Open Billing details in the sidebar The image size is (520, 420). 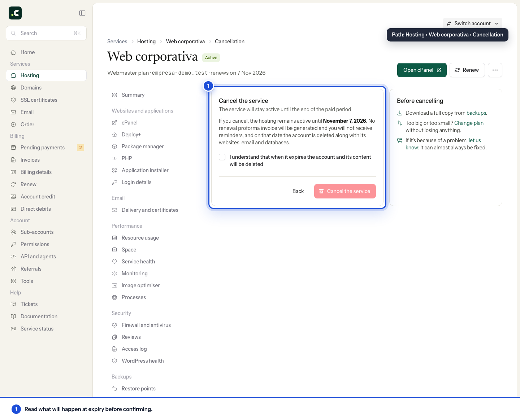pyautogui.click(x=46, y=172)
